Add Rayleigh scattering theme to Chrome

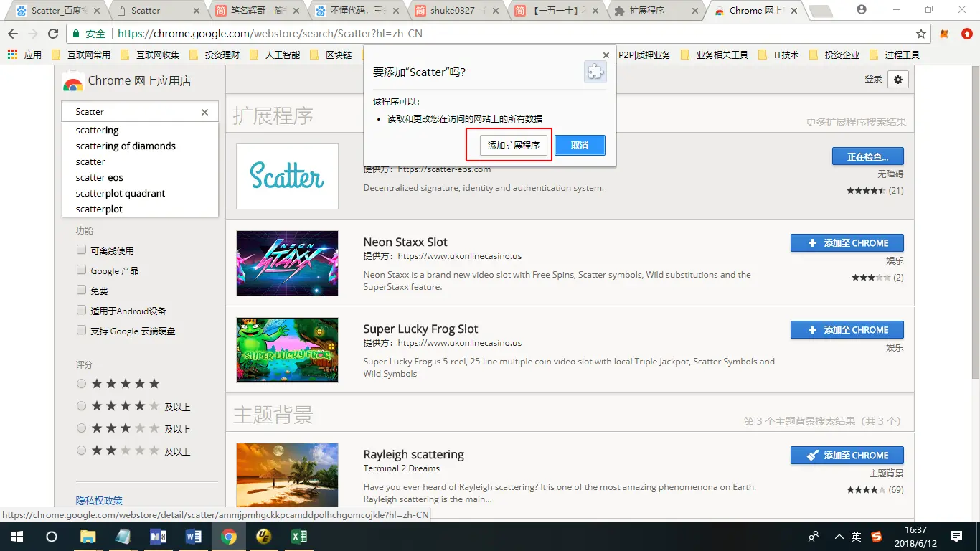point(847,455)
